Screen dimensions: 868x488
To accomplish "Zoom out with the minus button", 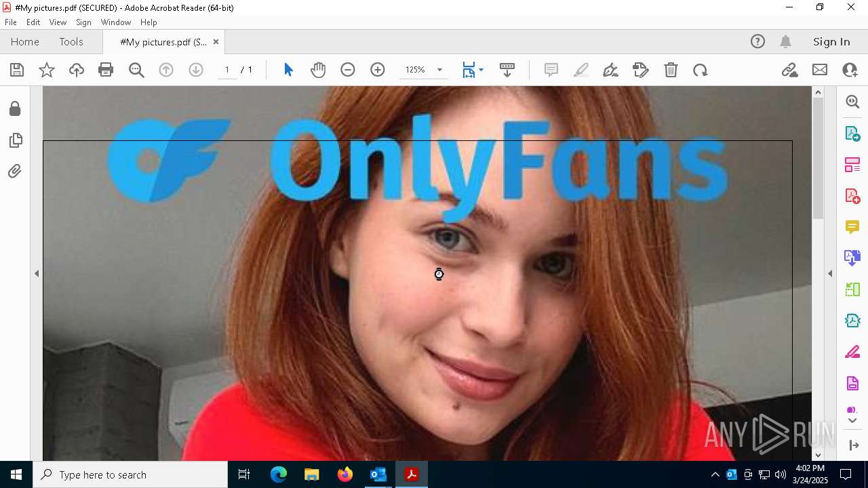I will 348,70.
